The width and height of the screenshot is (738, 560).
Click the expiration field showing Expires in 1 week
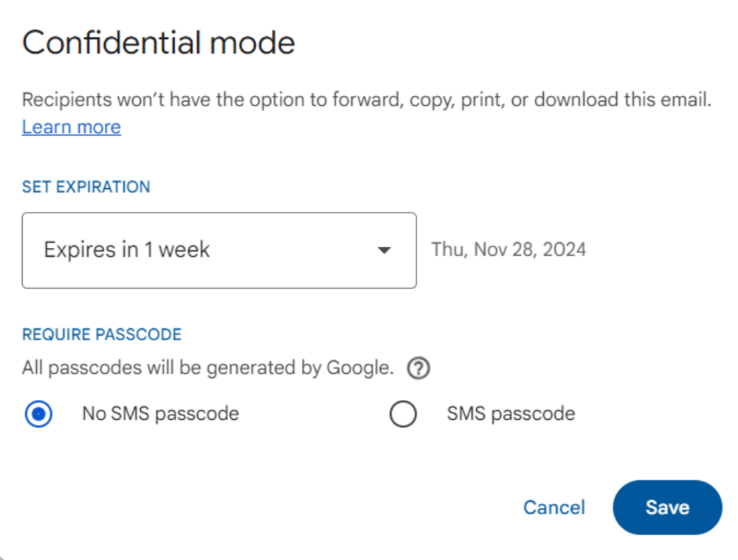[x=218, y=250]
